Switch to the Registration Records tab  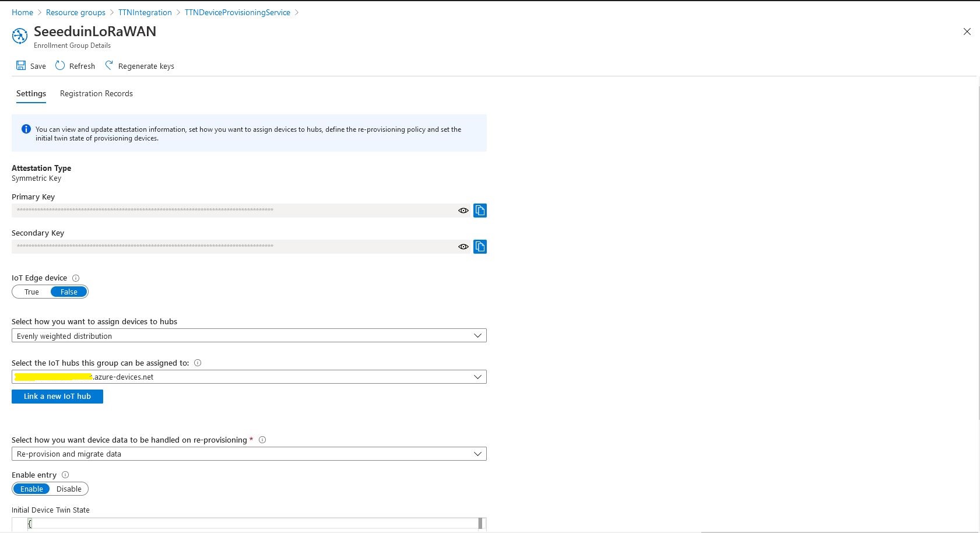pos(96,93)
